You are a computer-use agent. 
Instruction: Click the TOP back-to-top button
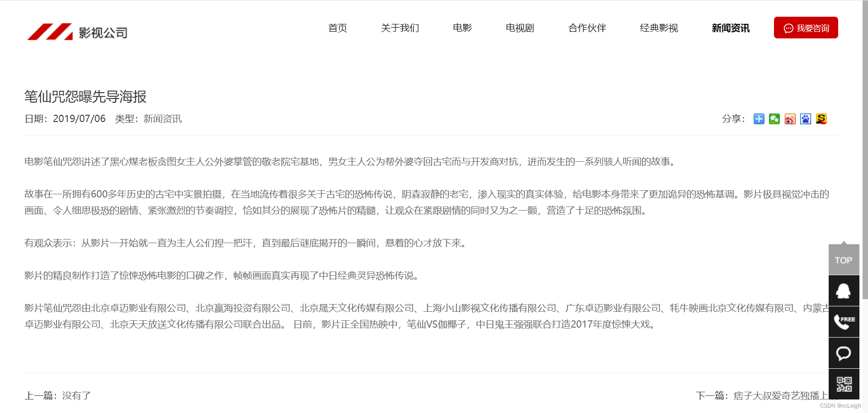click(x=844, y=259)
